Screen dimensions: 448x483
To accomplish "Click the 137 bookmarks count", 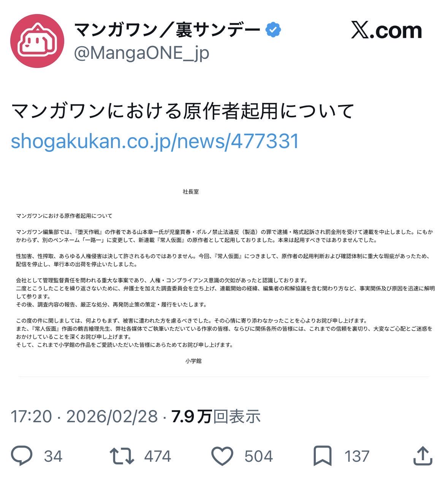I will (x=357, y=456).
